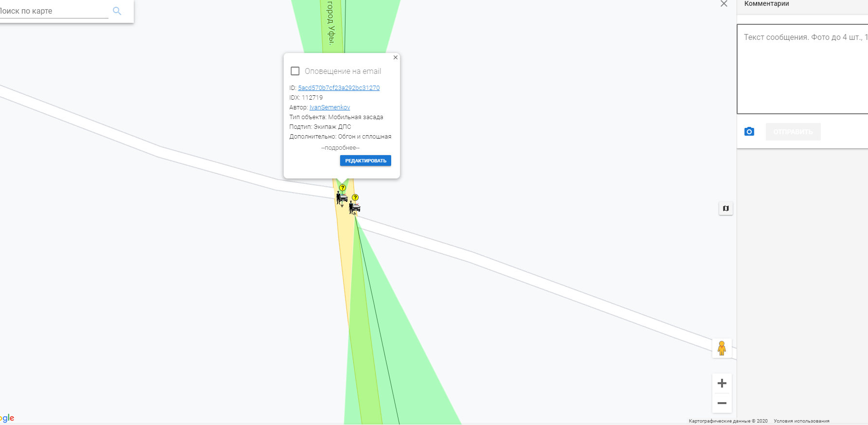Toggle the map type icon

(726, 209)
